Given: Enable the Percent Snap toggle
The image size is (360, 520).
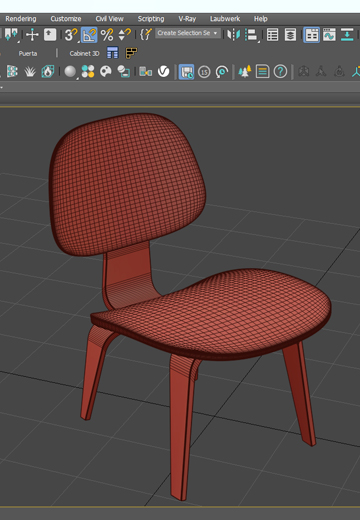Looking at the screenshot, I should (107, 35).
